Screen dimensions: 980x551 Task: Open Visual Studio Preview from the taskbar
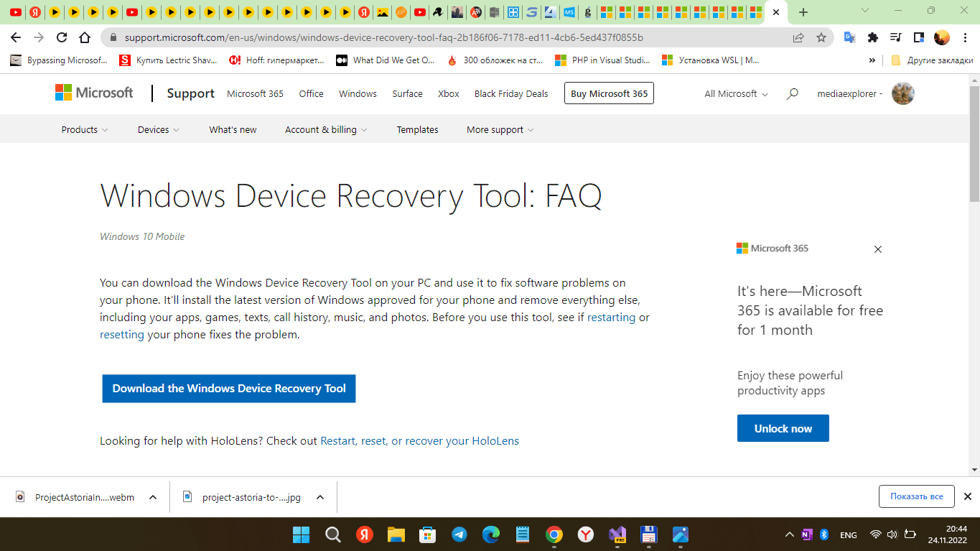617,534
